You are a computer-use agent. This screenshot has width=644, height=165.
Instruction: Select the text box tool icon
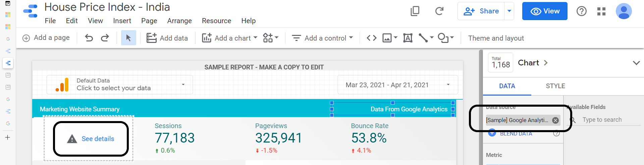tap(408, 38)
